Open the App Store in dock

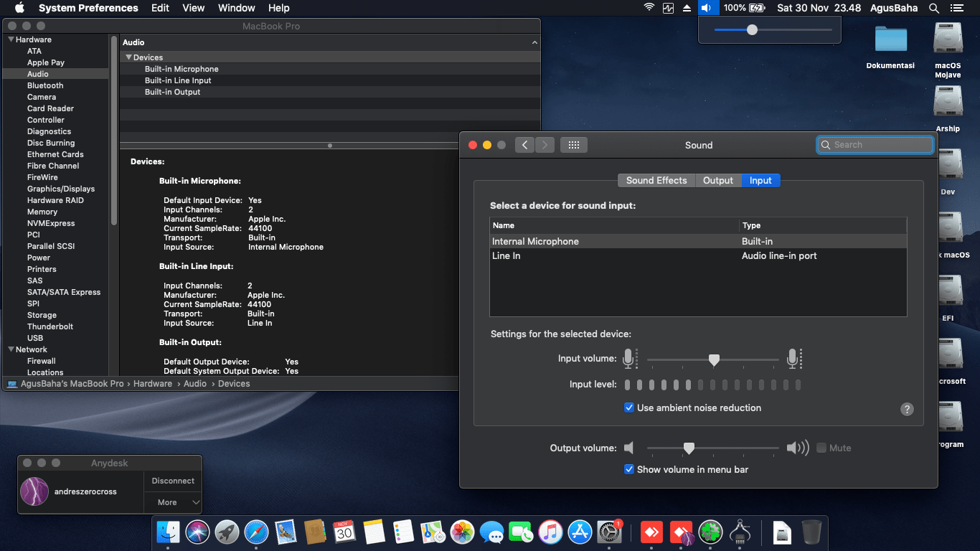point(580,532)
